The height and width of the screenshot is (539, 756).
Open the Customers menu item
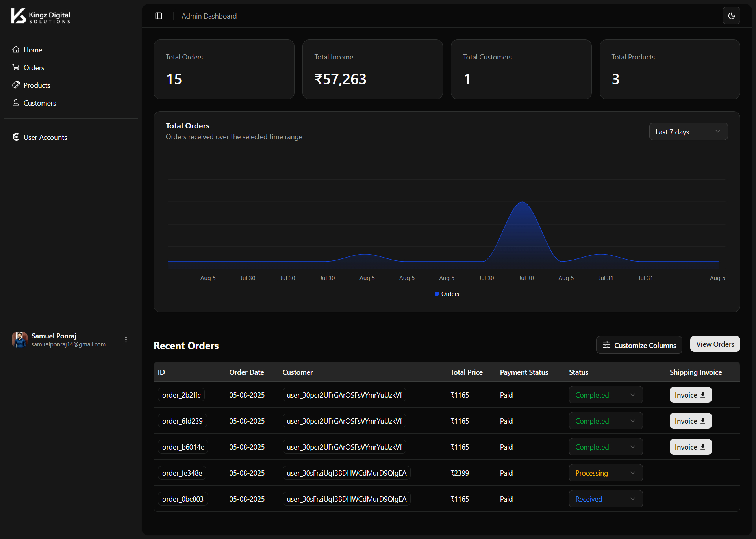tap(40, 103)
